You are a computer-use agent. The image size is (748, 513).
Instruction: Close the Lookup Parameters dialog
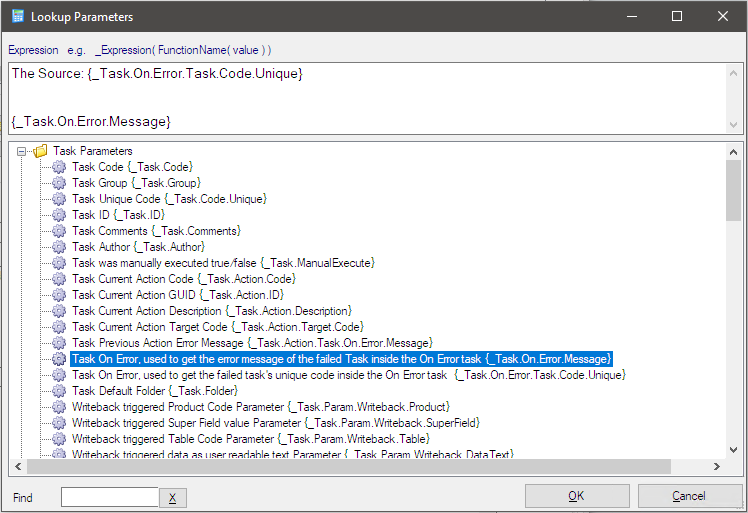click(723, 16)
